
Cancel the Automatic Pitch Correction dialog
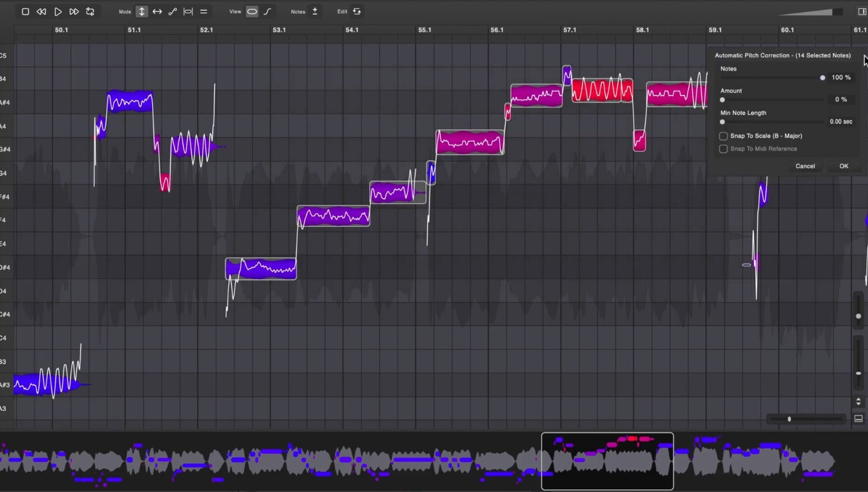805,166
